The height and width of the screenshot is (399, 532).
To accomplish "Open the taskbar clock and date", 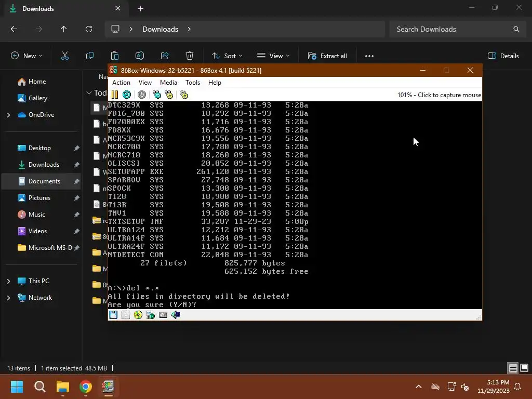I will coord(494,387).
